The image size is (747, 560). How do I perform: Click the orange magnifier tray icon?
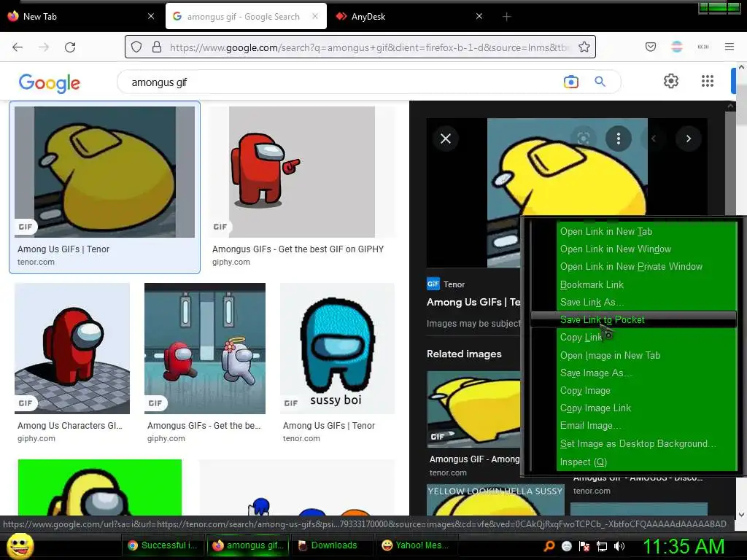pyautogui.click(x=549, y=546)
